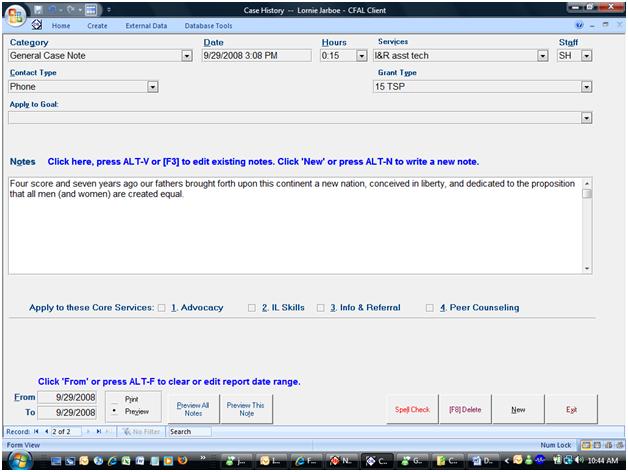Image resolution: width=628 pixels, height=472 pixels.
Task: Click the volume speaker tray icon
Action: click(x=579, y=460)
